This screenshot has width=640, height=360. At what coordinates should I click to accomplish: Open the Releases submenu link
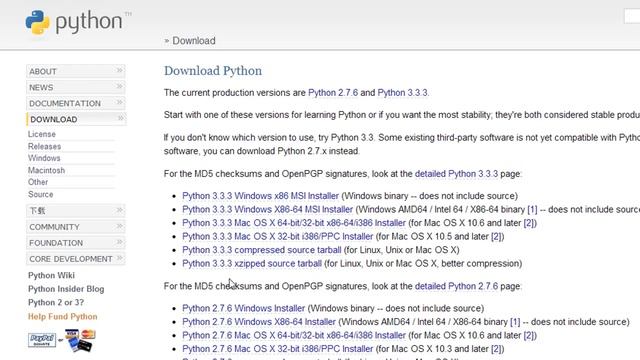tap(44, 146)
